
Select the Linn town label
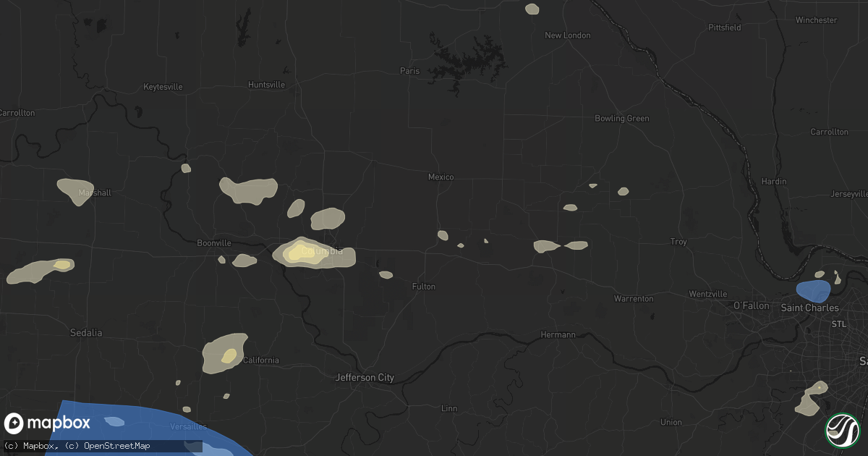tap(449, 409)
